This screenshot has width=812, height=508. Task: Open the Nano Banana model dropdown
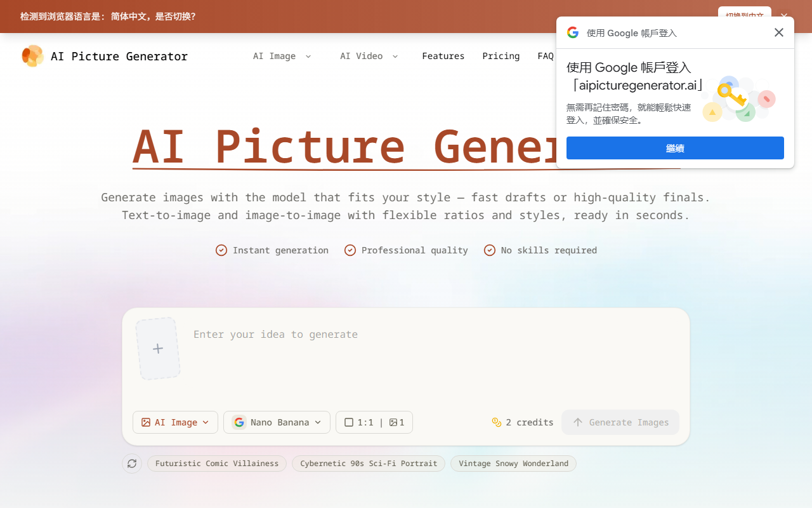[x=277, y=422]
